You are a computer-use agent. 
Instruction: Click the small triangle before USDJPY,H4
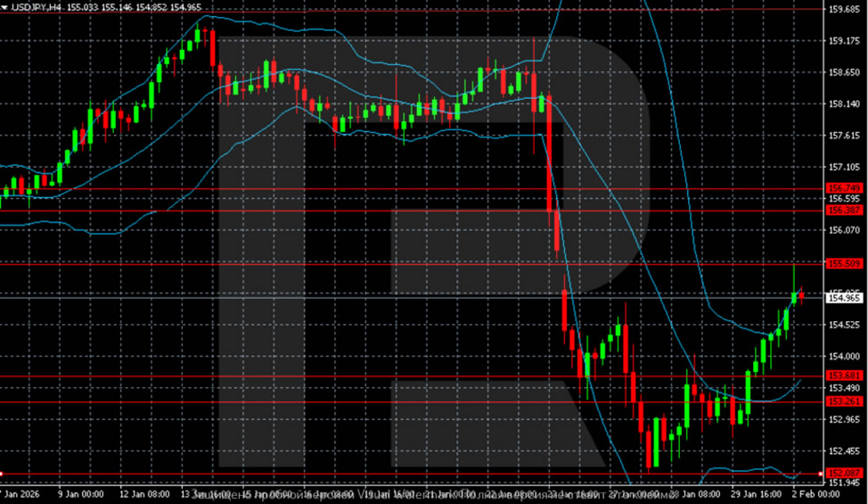click(x=4, y=7)
